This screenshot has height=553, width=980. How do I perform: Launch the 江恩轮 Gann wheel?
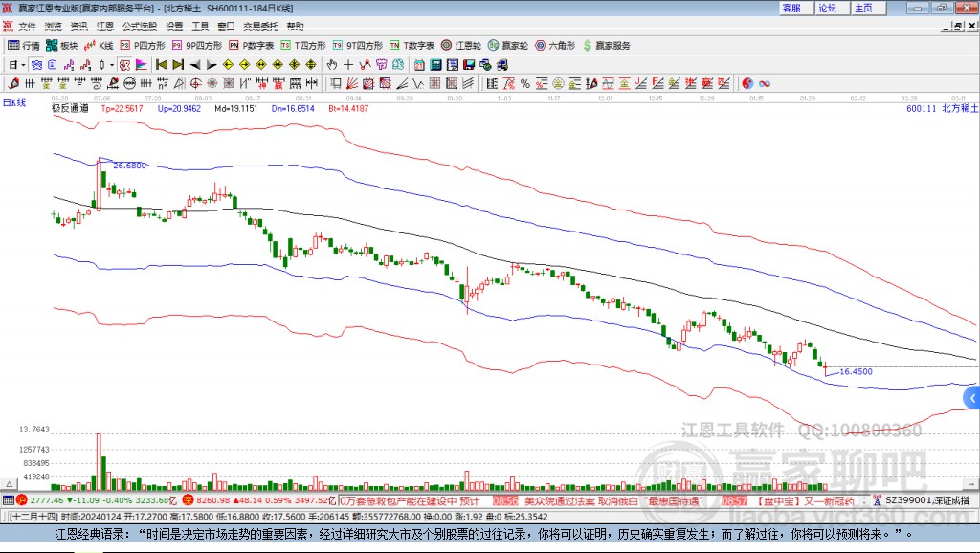click(461, 46)
